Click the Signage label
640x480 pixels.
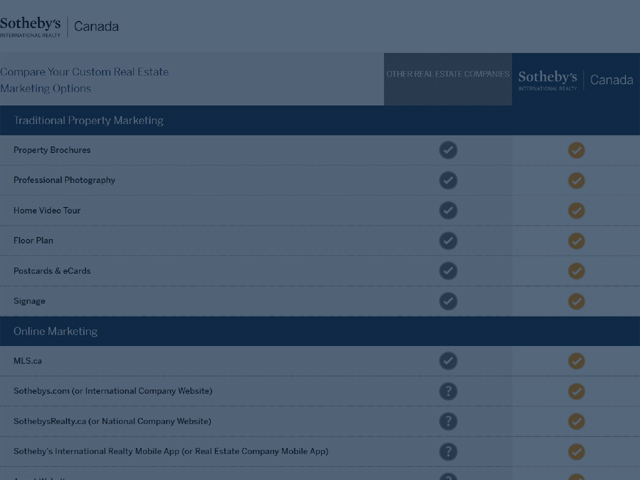[29, 301]
